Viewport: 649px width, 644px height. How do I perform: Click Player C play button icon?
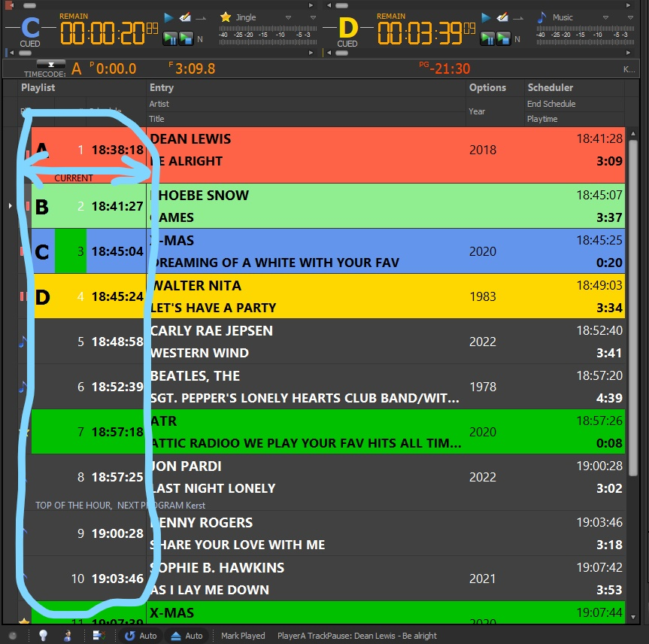[168, 17]
